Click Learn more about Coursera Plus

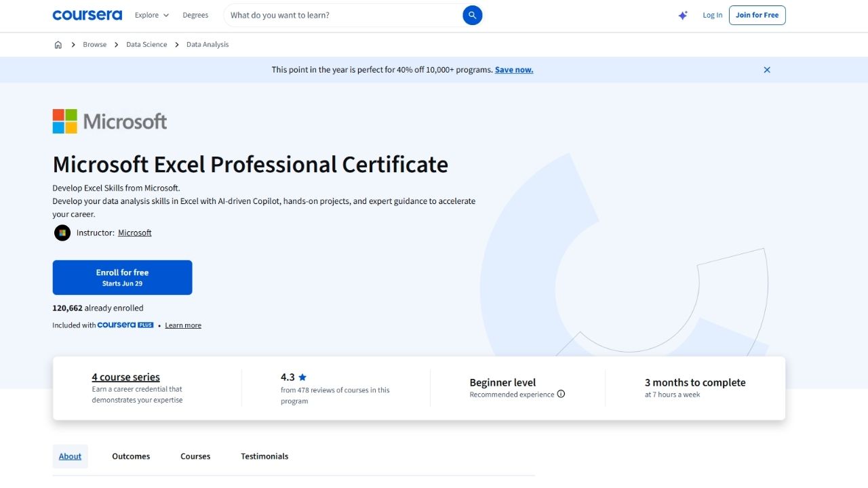[183, 325]
